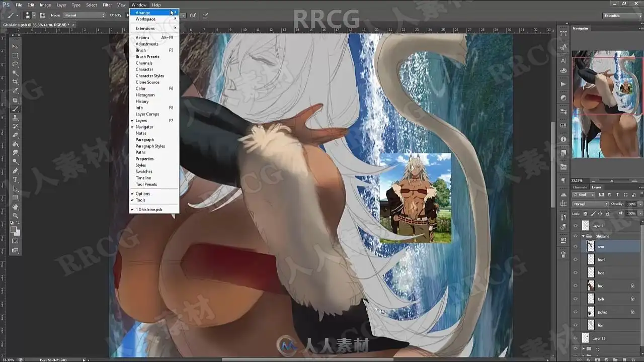Select the Paint Bucket tool
Image resolution: width=644 pixels, height=362 pixels.
pos(16,144)
